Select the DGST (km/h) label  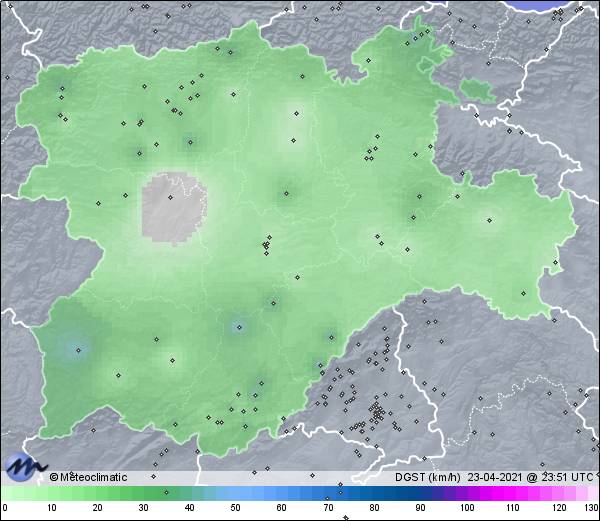pos(428,477)
